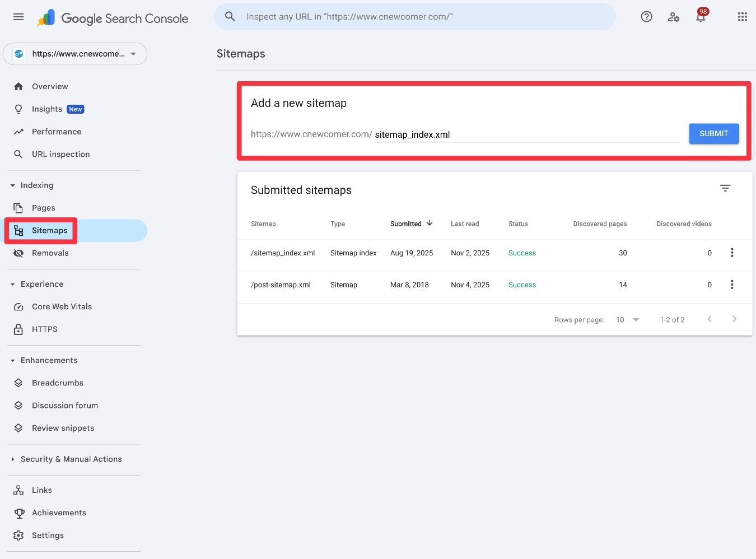Switch to the Pages section
The image size is (756, 559).
pos(43,208)
